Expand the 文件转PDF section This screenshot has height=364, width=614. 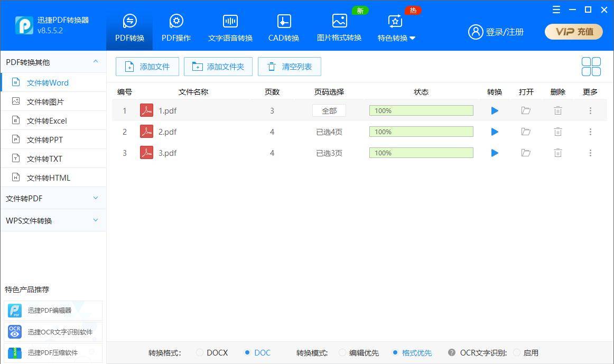(53, 199)
